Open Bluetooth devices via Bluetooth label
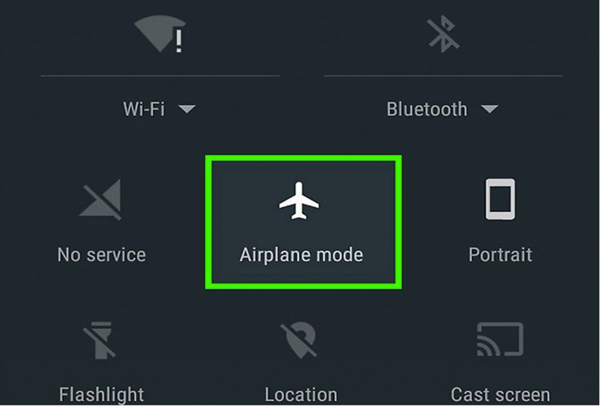Screen dimensions: 600x406 coord(427,109)
